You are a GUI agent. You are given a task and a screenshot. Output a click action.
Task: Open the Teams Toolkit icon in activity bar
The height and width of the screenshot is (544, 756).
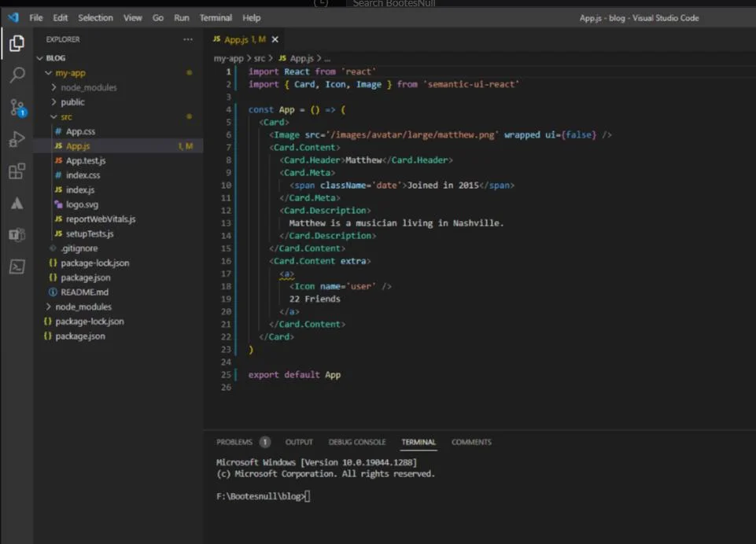pyautogui.click(x=17, y=234)
